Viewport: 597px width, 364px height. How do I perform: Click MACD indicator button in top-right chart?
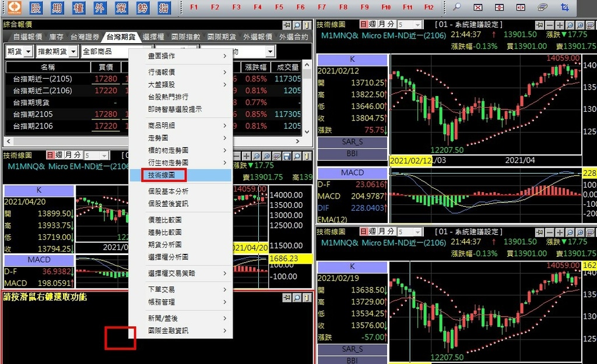pos(352,172)
